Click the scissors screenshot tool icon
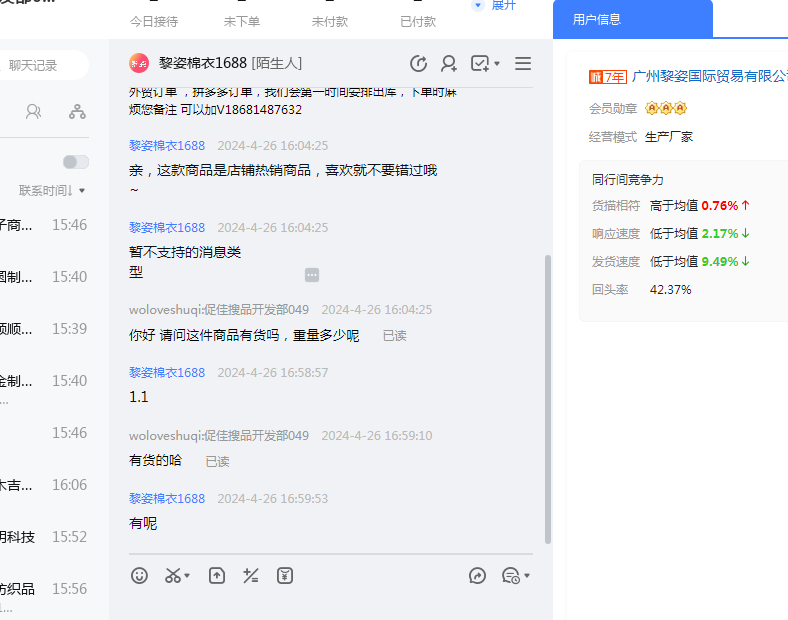Image resolution: width=788 pixels, height=620 pixels. [x=173, y=575]
